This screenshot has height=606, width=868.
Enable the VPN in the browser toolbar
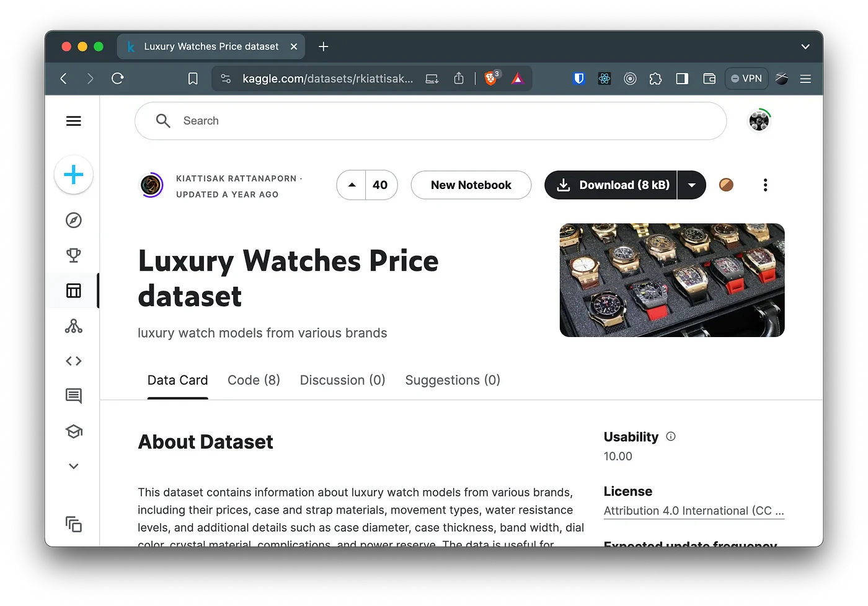click(x=746, y=78)
